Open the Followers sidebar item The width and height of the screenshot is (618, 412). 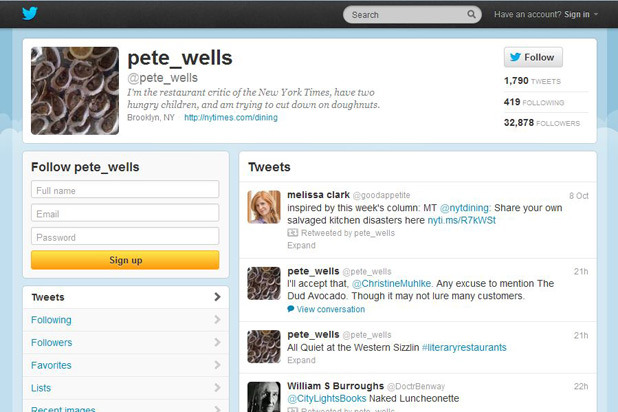(126, 343)
